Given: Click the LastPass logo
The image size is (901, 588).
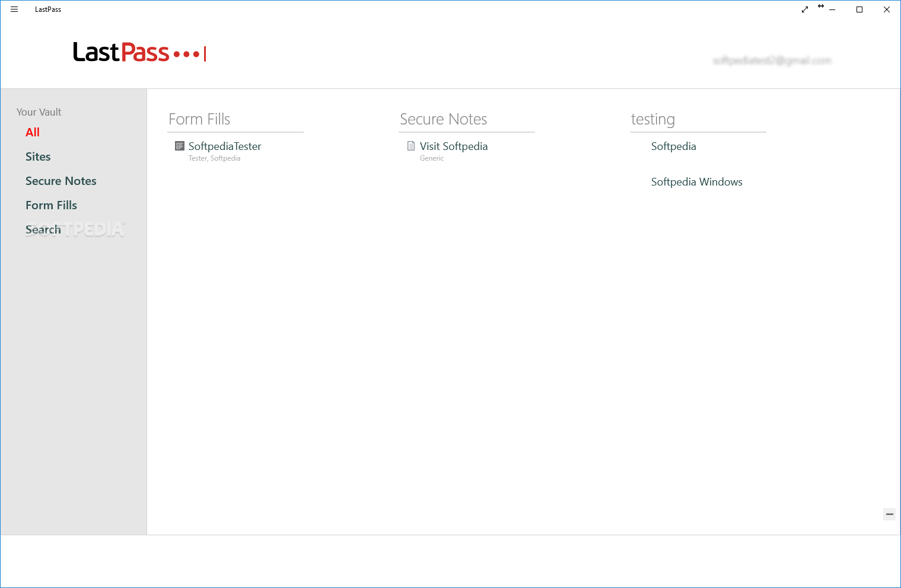Looking at the screenshot, I should (x=139, y=52).
